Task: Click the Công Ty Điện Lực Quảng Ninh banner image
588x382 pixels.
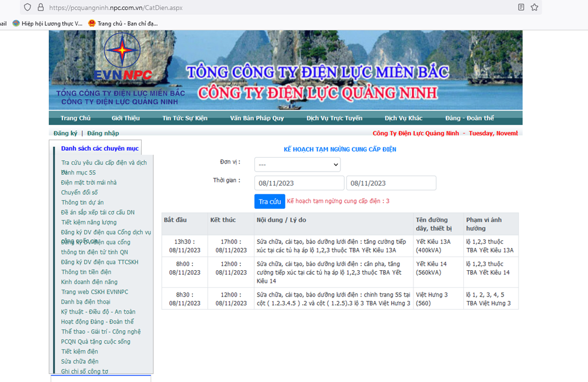Action: coord(285,70)
